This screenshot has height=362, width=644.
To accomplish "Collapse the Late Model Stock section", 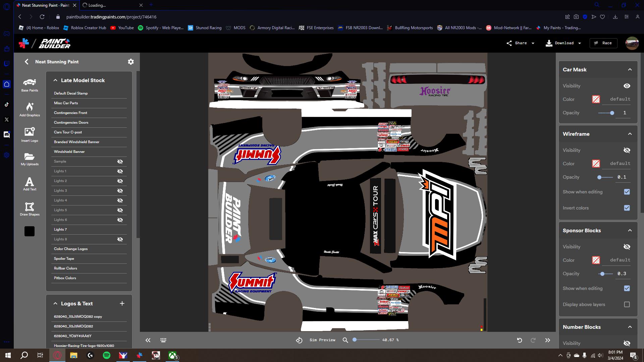I will (55, 80).
